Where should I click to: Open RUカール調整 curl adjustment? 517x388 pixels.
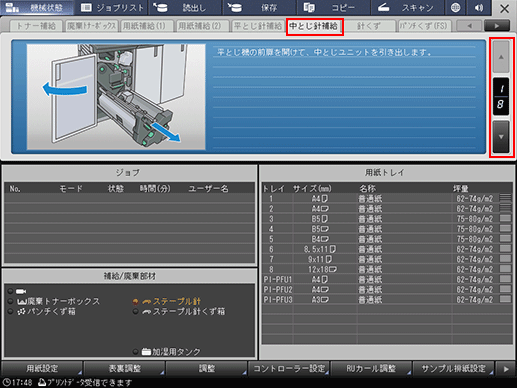[x=371, y=368]
